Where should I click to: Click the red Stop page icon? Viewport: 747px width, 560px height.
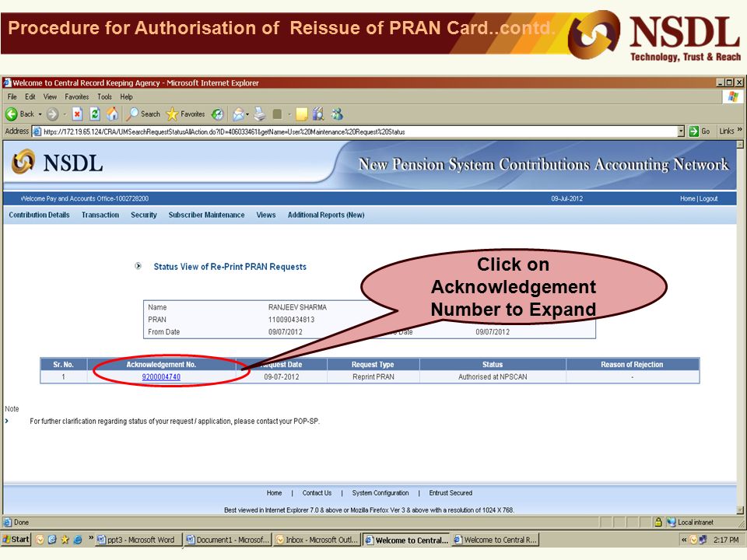point(77,114)
